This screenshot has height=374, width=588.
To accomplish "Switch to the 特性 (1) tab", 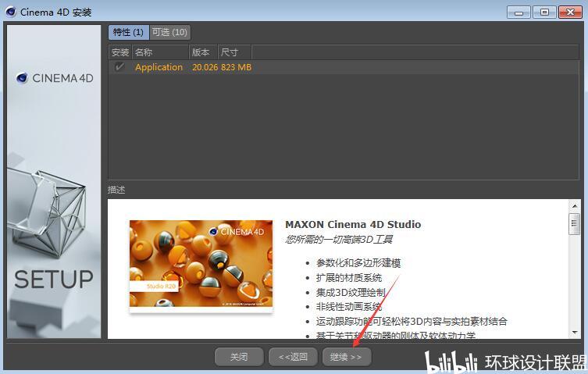I will point(129,32).
